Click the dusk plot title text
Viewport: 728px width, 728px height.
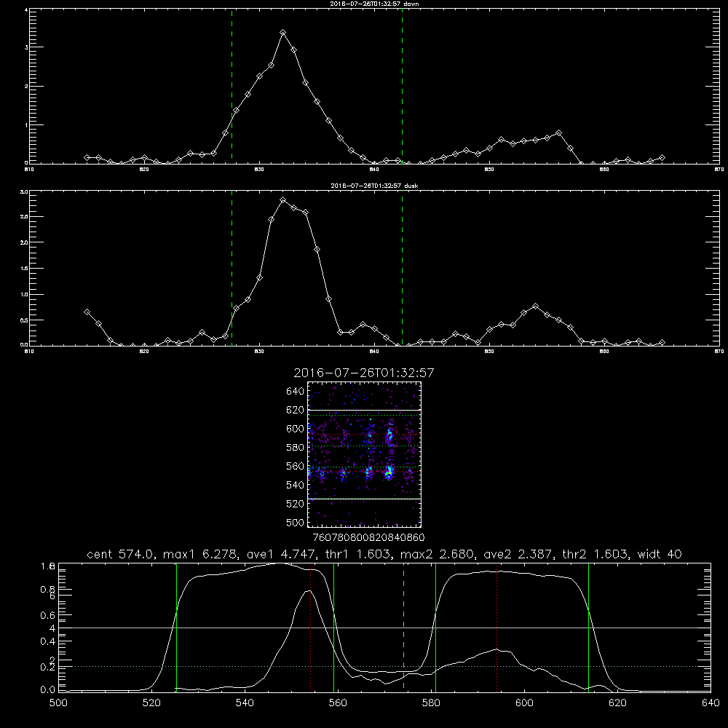coord(374,186)
